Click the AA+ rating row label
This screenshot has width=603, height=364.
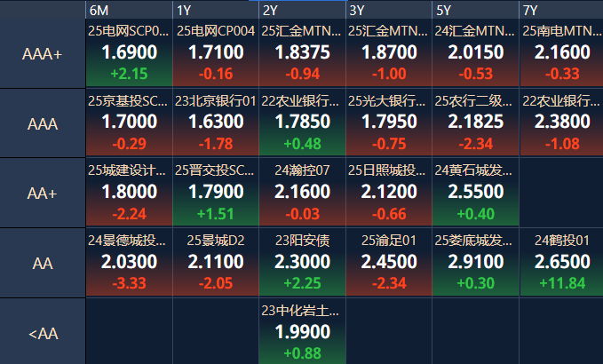(43, 193)
